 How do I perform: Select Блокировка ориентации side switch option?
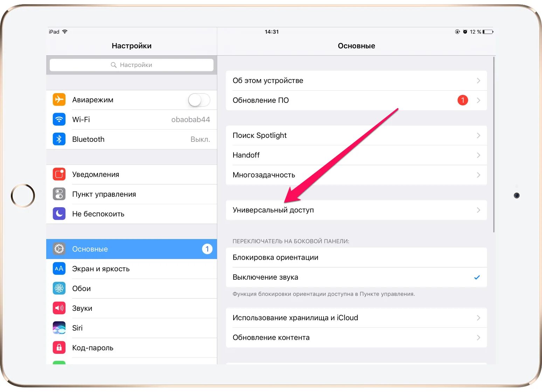click(x=356, y=258)
